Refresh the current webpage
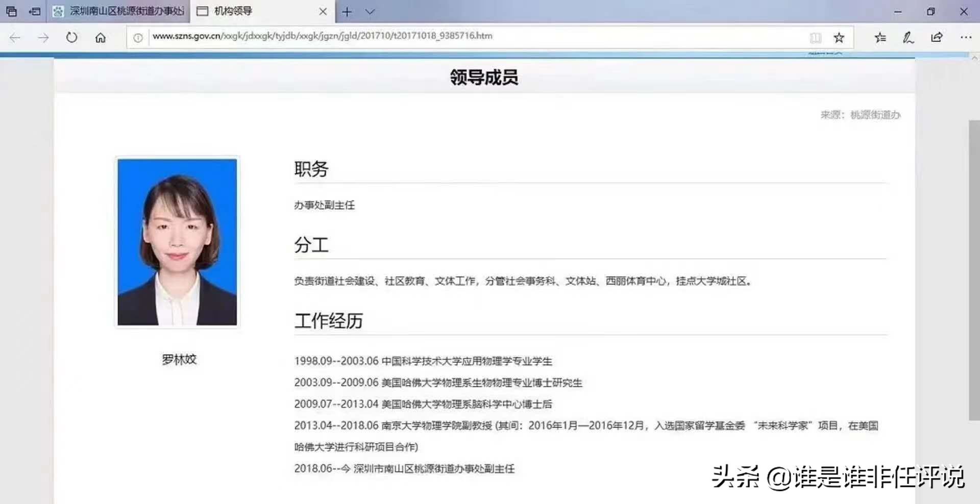 coord(71,37)
